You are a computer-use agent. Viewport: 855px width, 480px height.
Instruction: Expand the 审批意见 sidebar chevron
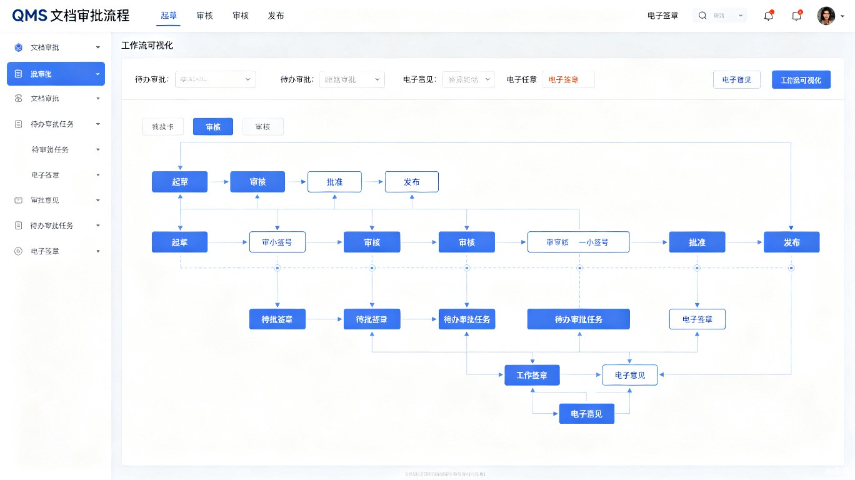(98, 200)
